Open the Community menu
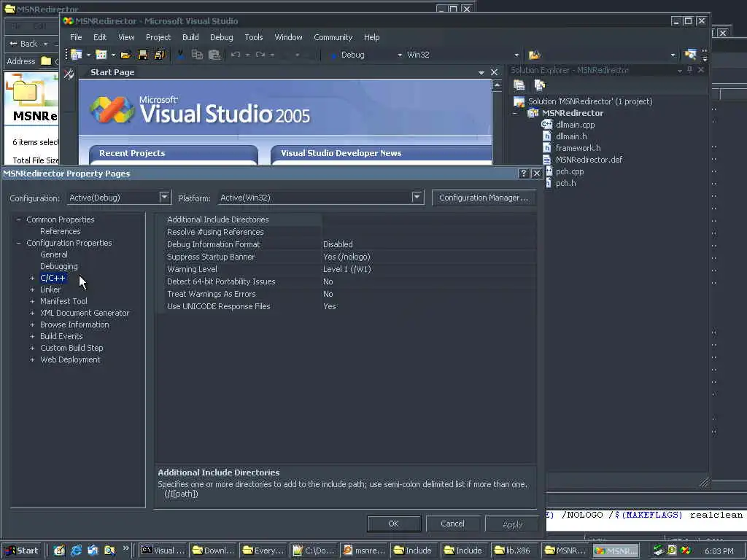Image resolution: width=747 pixels, height=560 pixels. pyautogui.click(x=333, y=37)
